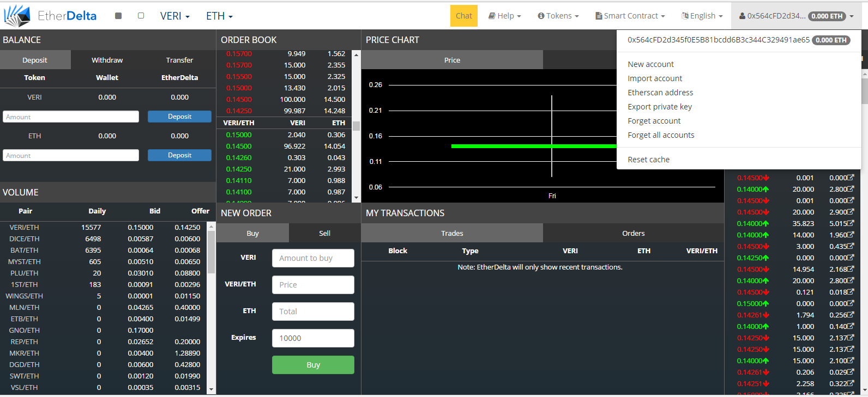
Task: Open external link for the 1.794 trade
Action: tap(851, 315)
